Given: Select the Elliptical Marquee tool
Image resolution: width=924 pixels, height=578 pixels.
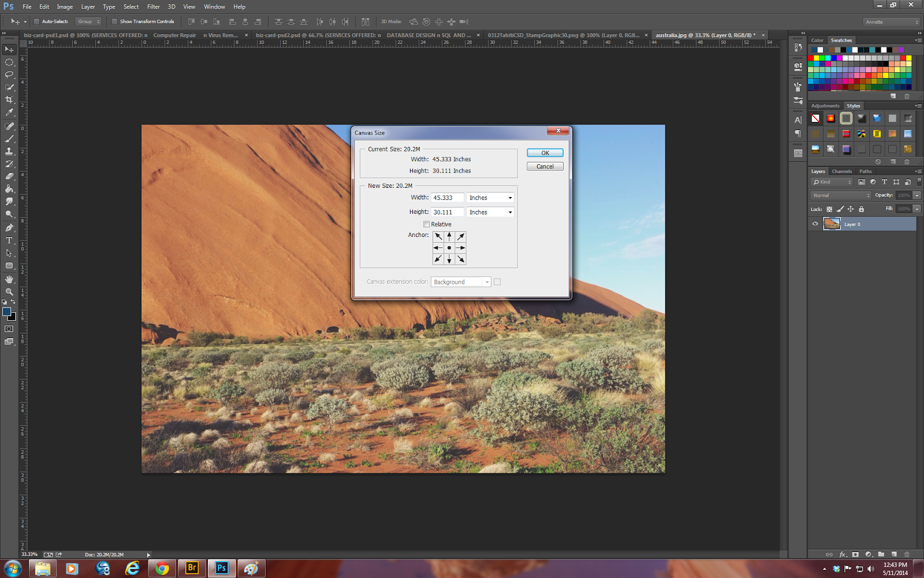Looking at the screenshot, I should (9, 62).
